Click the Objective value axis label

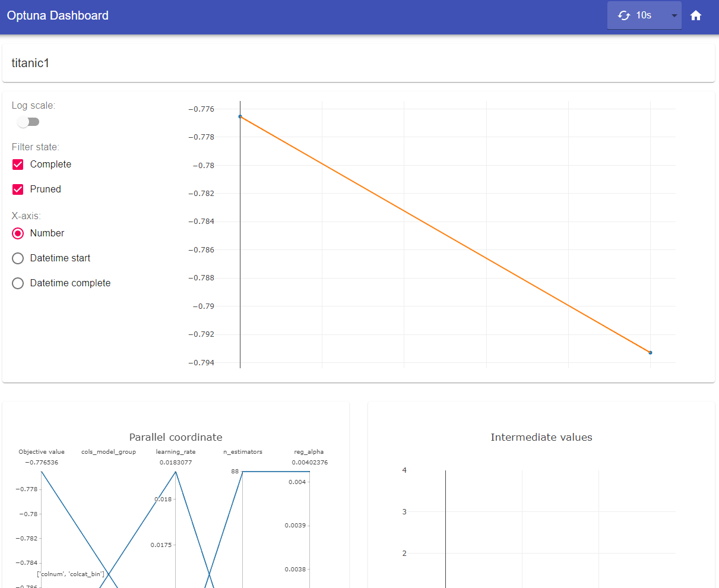pyautogui.click(x=42, y=452)
